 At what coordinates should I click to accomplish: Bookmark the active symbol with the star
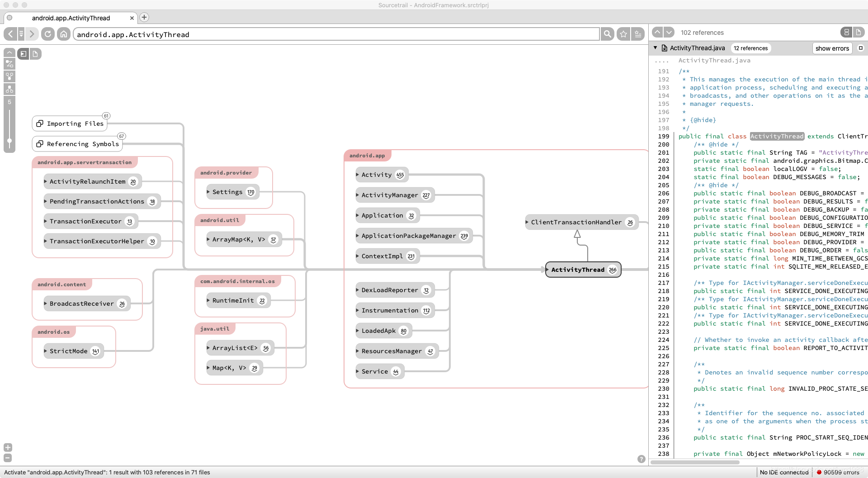pyautogui.click(x=623, y=34)
